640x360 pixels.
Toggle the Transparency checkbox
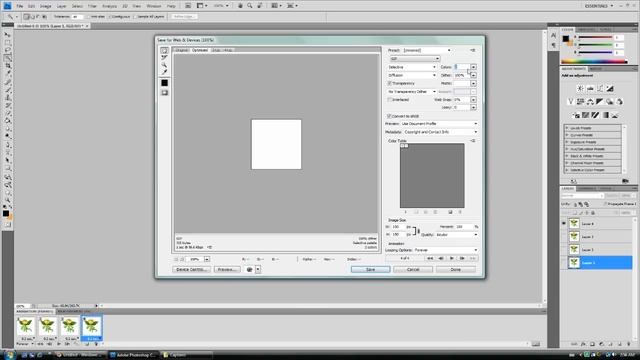(x=389, y=83)
